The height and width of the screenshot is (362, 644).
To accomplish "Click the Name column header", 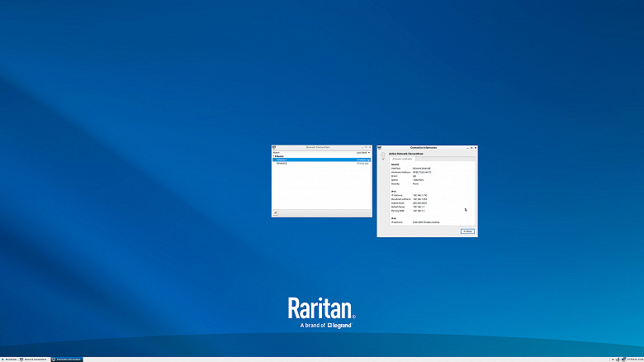I will tap(277, 153).
